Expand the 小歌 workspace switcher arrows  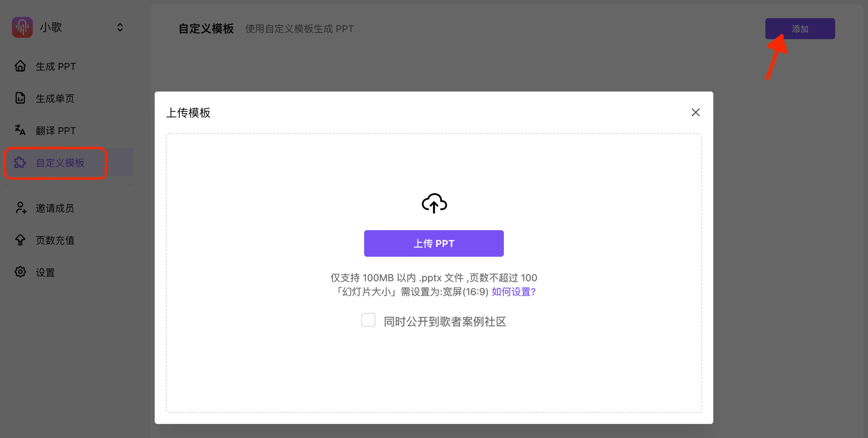[x=120, y=27]
